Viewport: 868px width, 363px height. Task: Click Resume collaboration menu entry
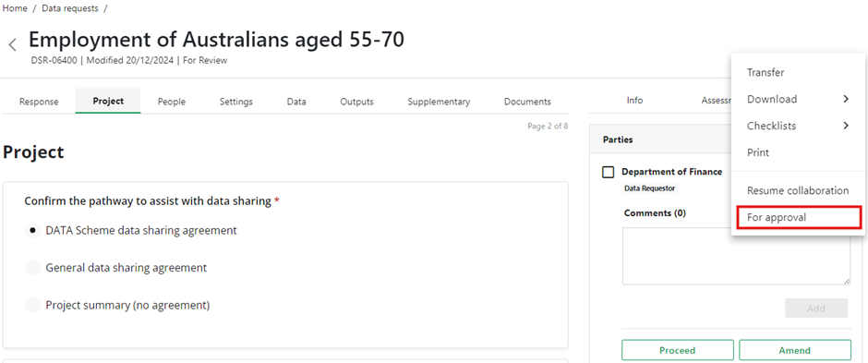point(798,190)
